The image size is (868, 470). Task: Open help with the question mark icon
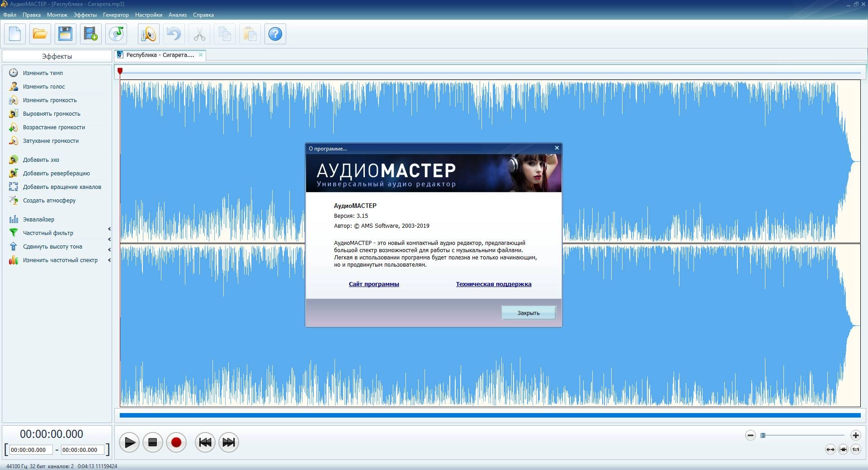click(275, 34)
